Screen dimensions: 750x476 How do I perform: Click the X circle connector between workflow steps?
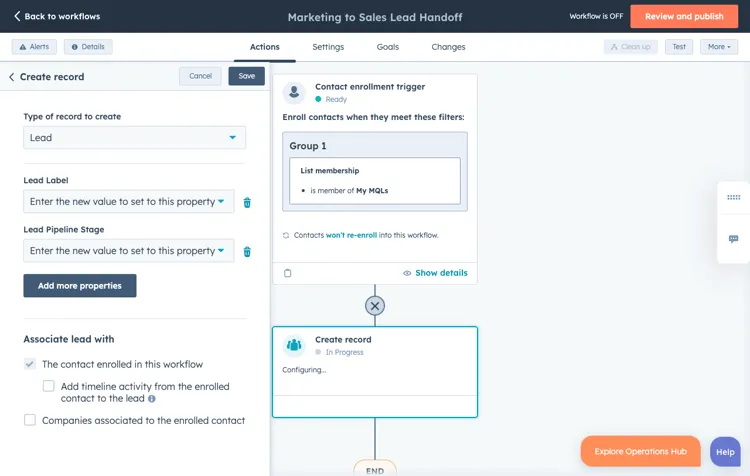[375, 306]
